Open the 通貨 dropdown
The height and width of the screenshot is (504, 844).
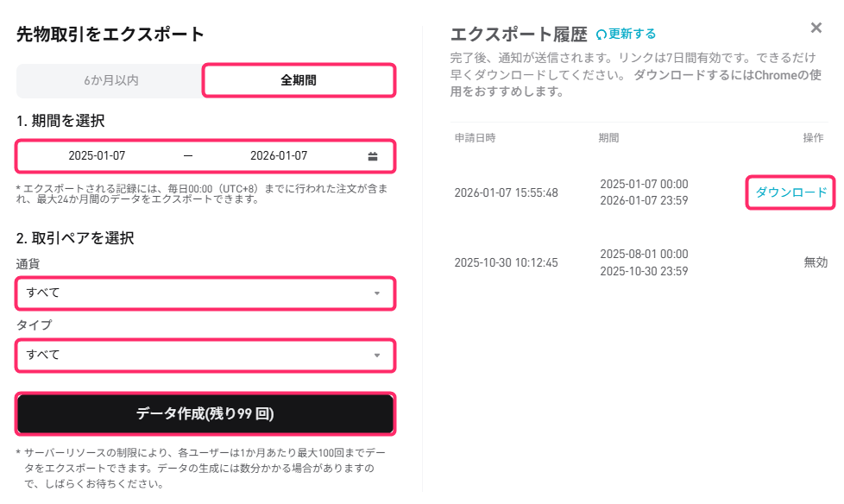tap(205, 293)
